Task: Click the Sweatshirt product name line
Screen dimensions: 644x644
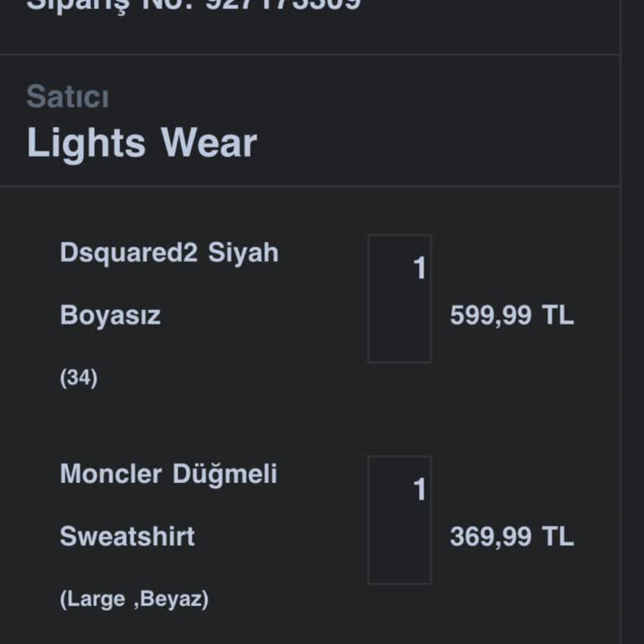Action: pos(127,537)
